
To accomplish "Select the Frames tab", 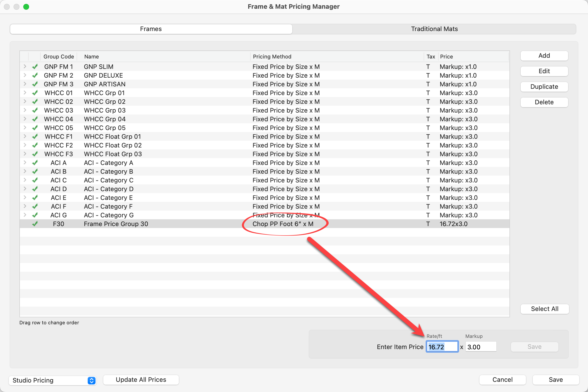I will [x=151, y=29].
